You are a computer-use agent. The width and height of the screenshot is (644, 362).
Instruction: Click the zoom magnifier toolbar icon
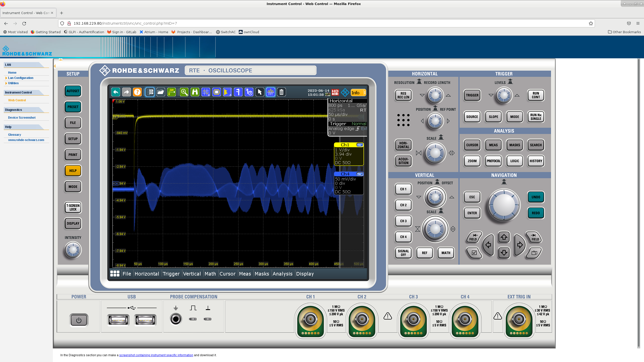pos(184,92)
